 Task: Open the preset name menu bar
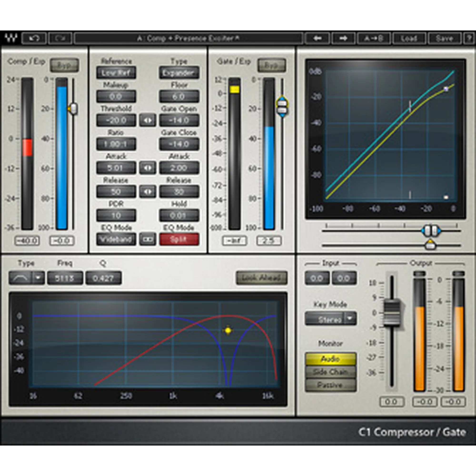(x=188, y=38)
